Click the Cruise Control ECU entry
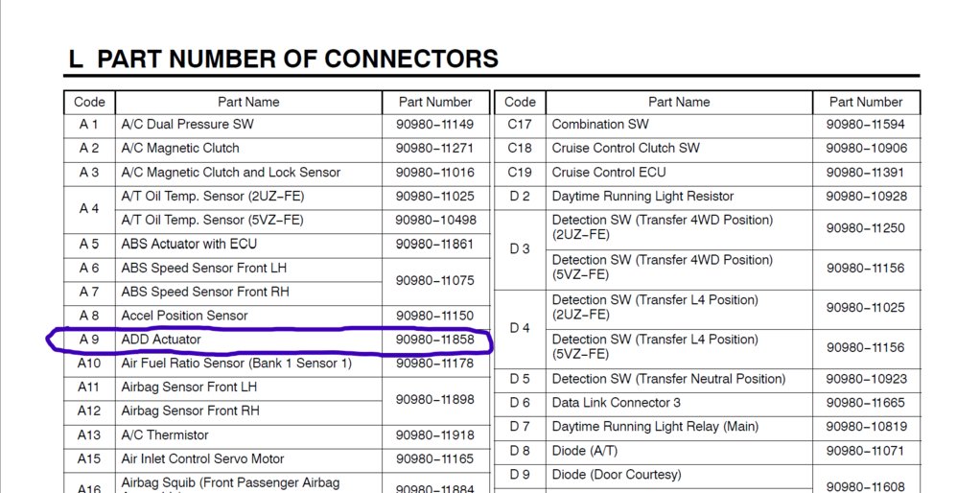This screenshot has height=493, width=980. [x=609, y=173]
